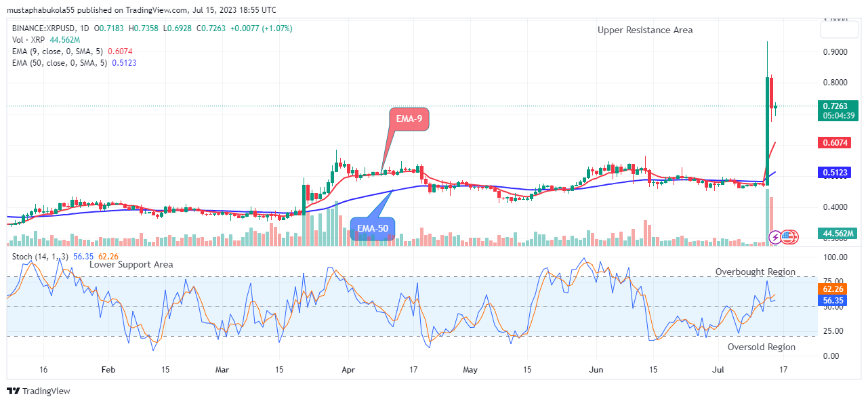Click the Jul label on the time axis
868x403 pixels.
click(717, 370)
